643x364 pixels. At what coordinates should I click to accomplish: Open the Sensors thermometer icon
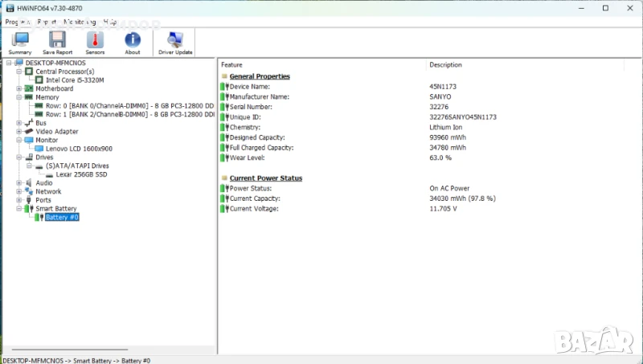(95, 42)
